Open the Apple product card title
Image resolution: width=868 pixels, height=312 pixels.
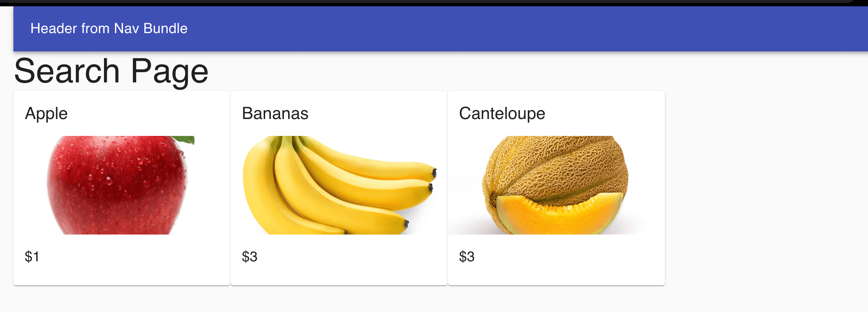pos(46,113)
